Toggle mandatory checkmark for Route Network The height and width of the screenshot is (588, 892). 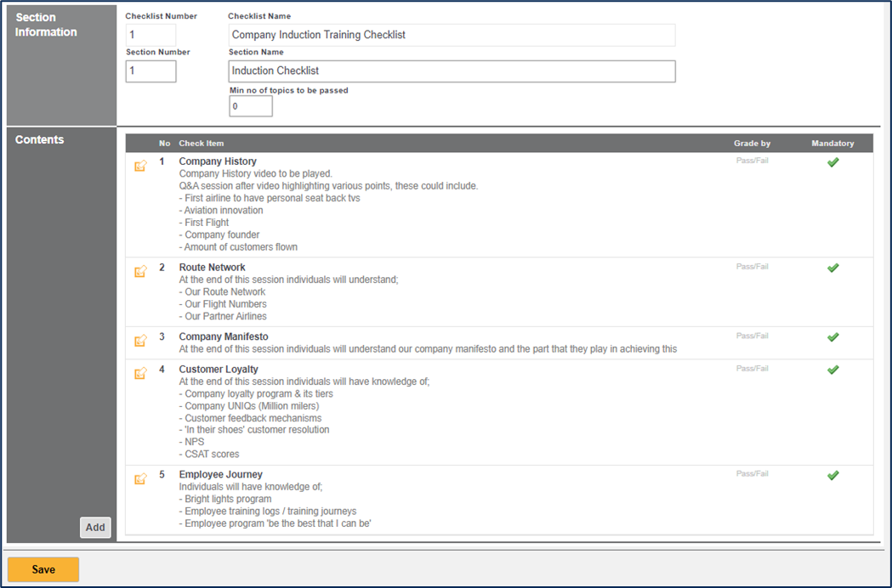tap(833, 268)
